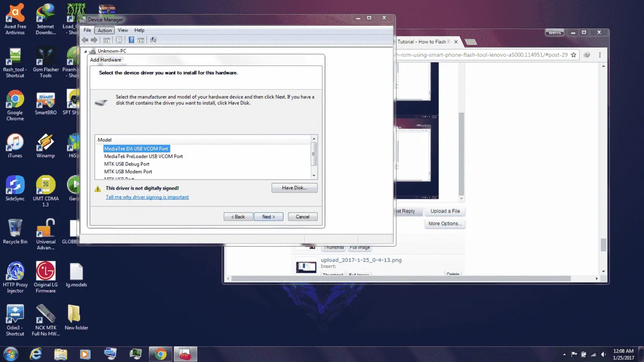Click the attachment thumbnail in Chrome page
The image size is (644, 362).
click(x=306, y=267)
